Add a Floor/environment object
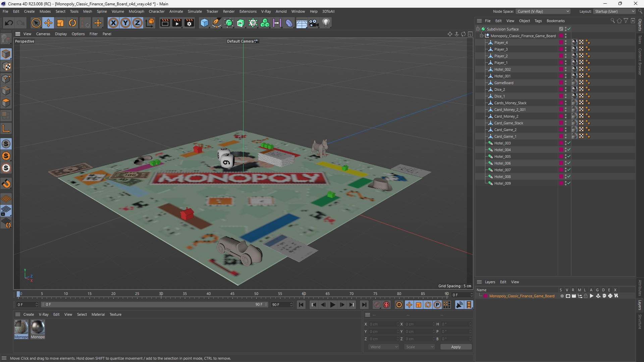The width and height of the screenshot is (644, 362). (302, 23)
